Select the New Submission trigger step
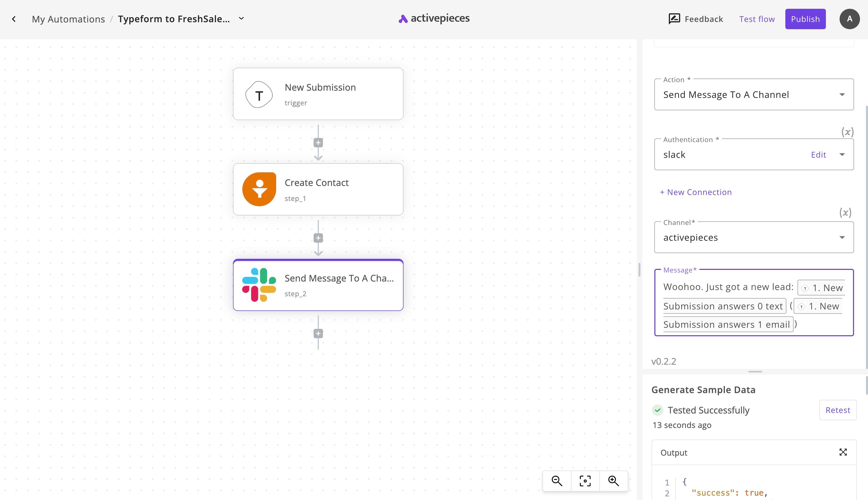The height and width of the screenshot is (500, 868). (318, 94)
